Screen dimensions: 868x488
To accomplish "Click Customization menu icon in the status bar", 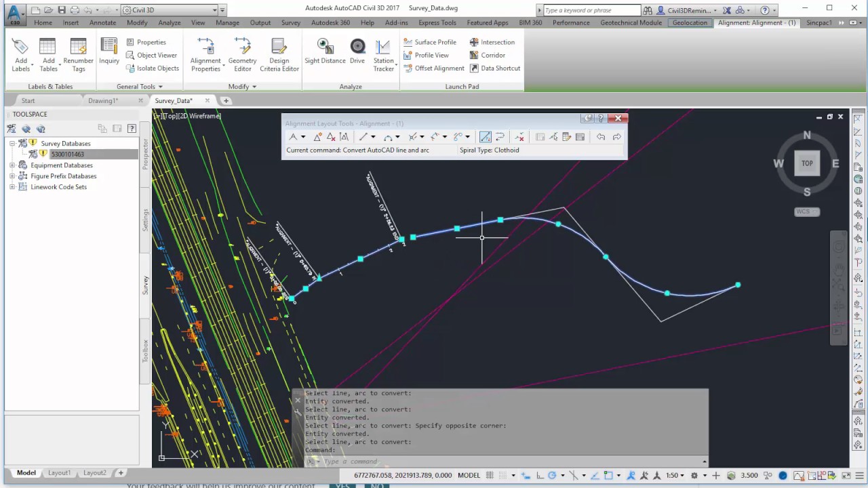I will coord(859,475).
